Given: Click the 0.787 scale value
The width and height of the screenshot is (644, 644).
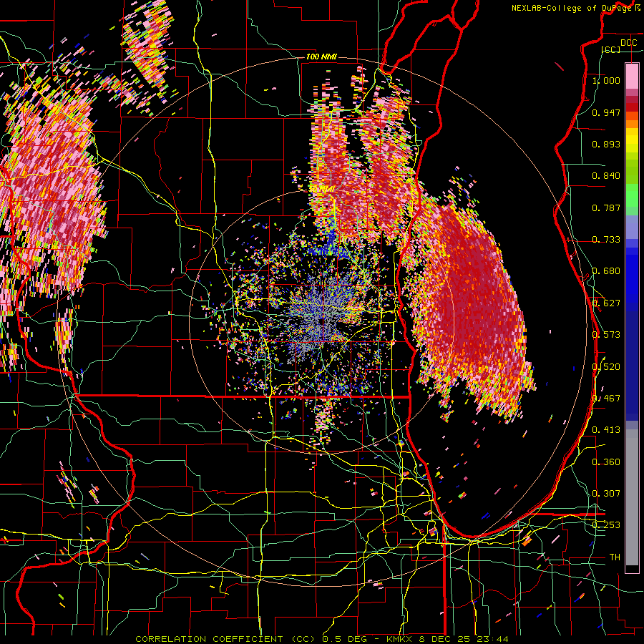Looking at the screenshot, I should pos(606,208).
